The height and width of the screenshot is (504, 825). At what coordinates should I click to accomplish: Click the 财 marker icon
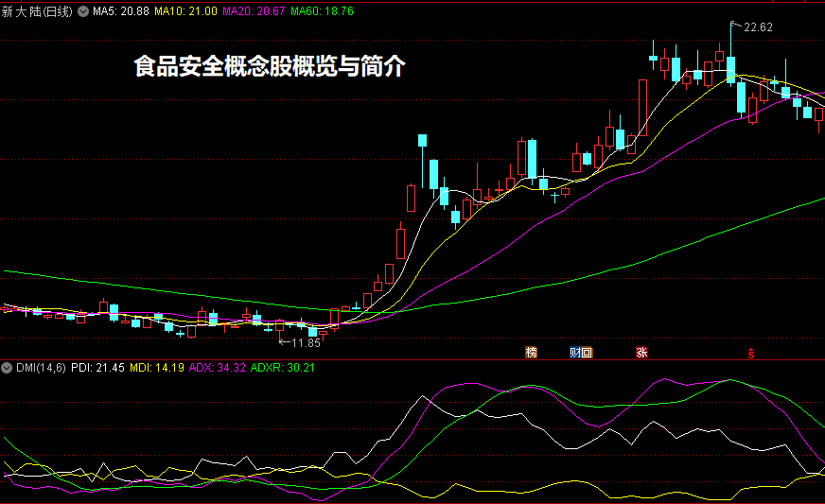pyautogui.click(x=575, y=353)
